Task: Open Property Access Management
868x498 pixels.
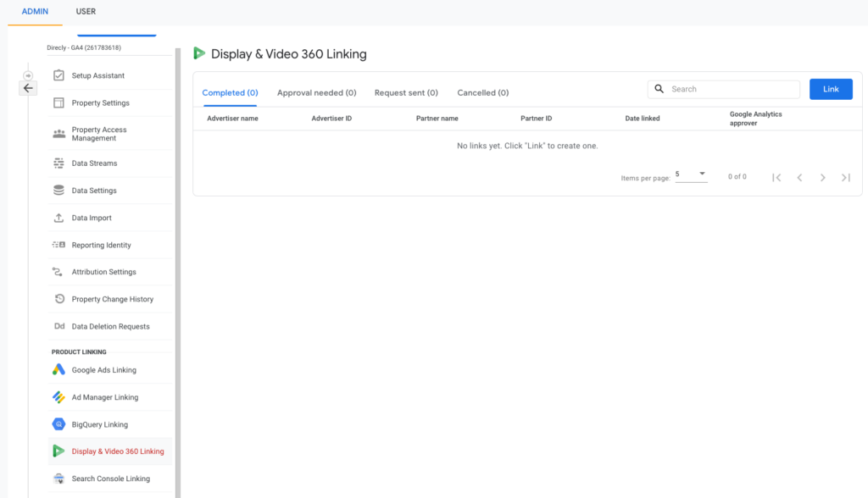Action: [99, 134]
